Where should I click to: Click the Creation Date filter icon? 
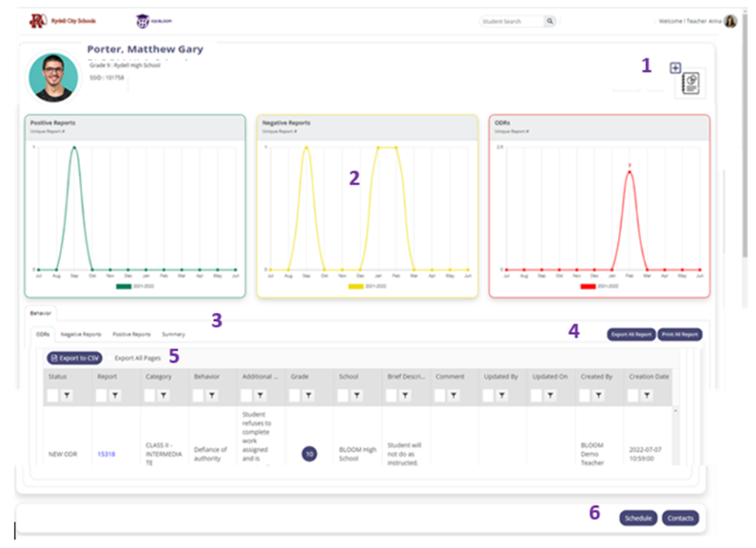click(x=647, y=396)
